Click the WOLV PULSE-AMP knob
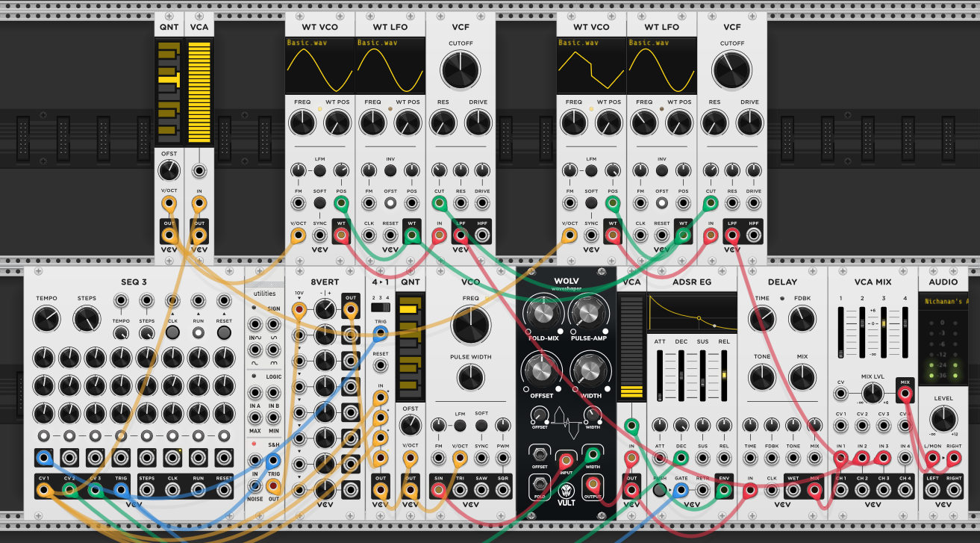 point(587,314)
